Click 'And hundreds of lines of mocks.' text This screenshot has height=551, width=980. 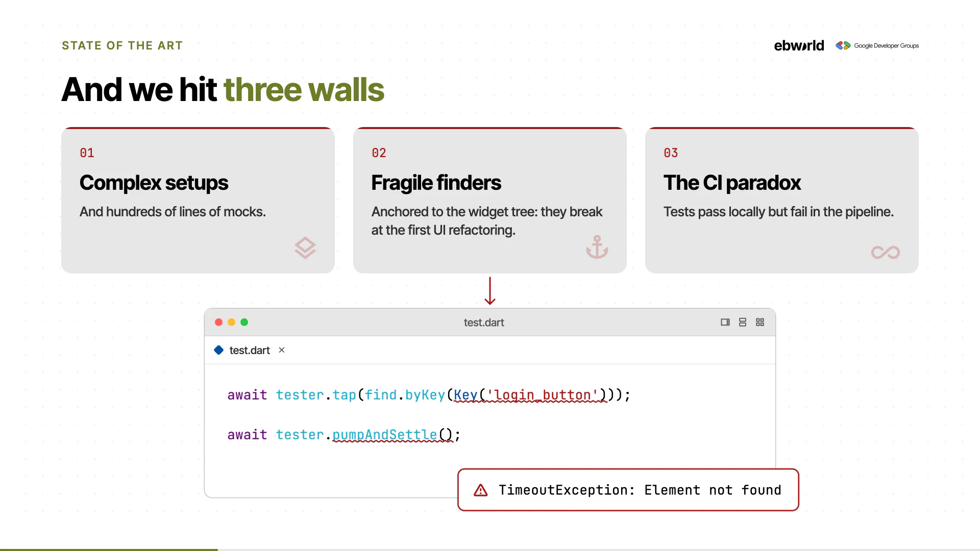tap(173, 212)
